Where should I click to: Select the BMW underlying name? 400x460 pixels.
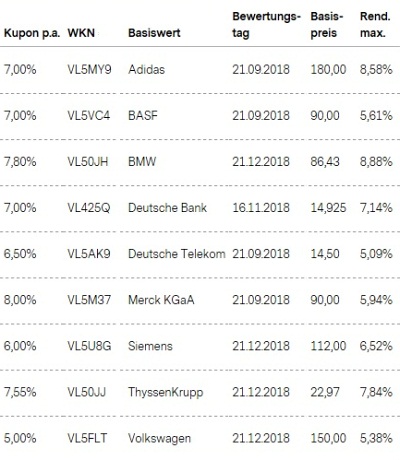[x=142, y=162]
